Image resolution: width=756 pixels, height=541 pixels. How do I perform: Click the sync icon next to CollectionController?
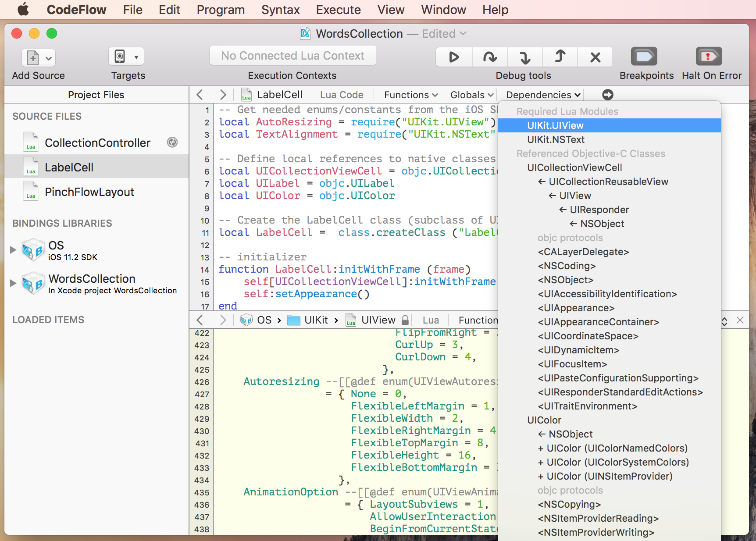[172, 142]
